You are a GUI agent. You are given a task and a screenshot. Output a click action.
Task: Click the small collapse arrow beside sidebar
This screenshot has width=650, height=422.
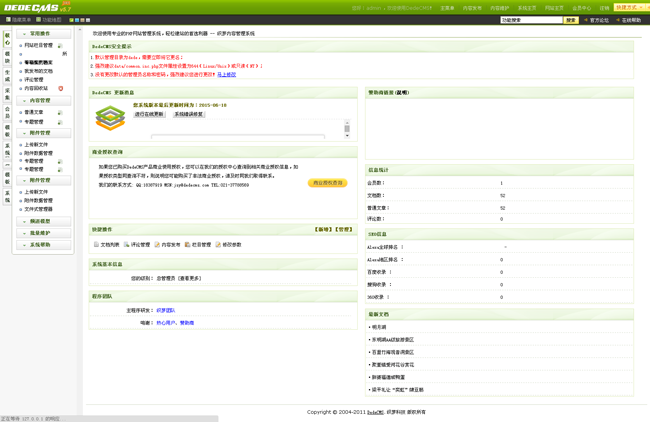(x=80, y=30)
